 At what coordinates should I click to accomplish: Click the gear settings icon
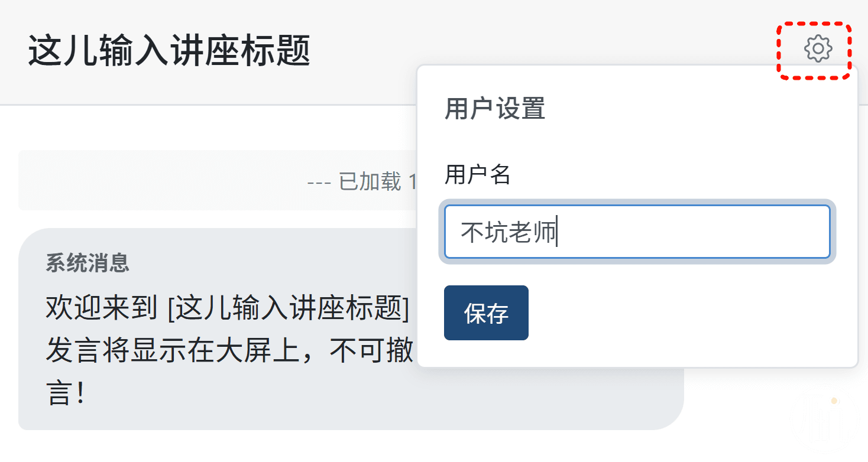pyautogui.click(x=818, y=48)
